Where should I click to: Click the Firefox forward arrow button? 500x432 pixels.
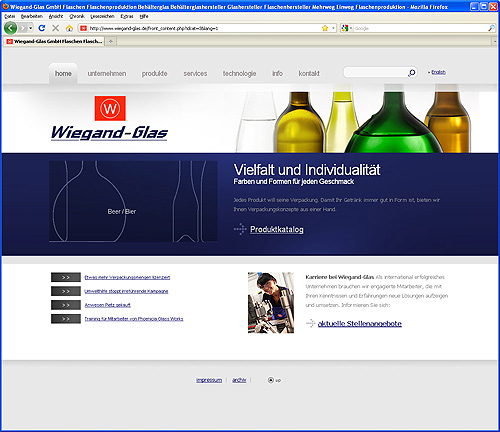pos(22,28)
